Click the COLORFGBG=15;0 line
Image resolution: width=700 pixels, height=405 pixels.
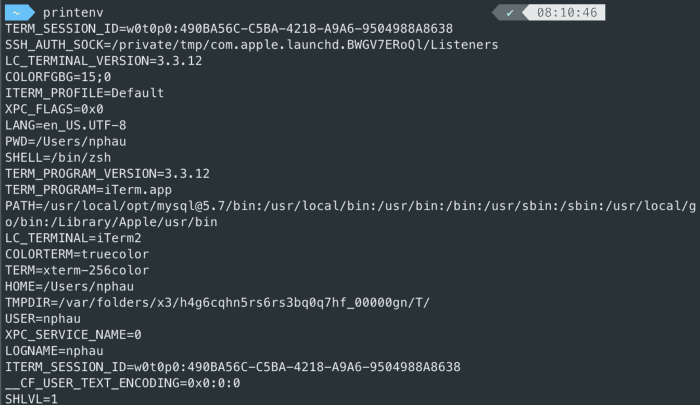tap(58, 77)
